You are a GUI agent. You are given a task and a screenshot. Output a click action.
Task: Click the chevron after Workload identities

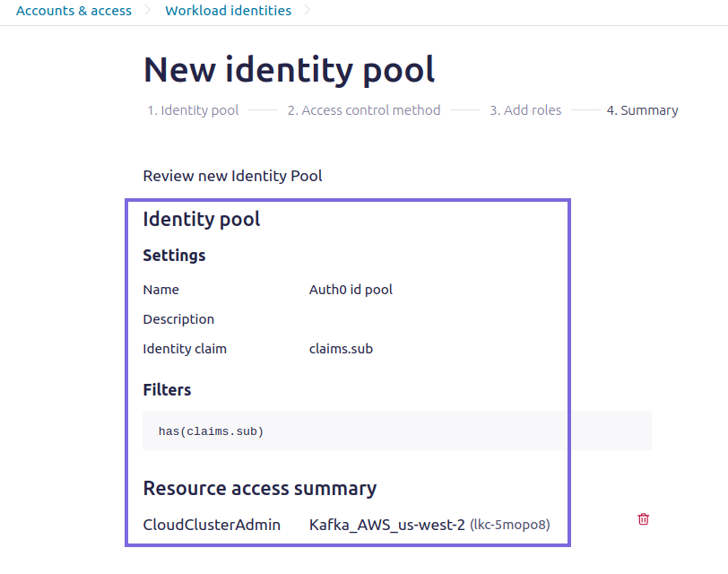[308, 11]
